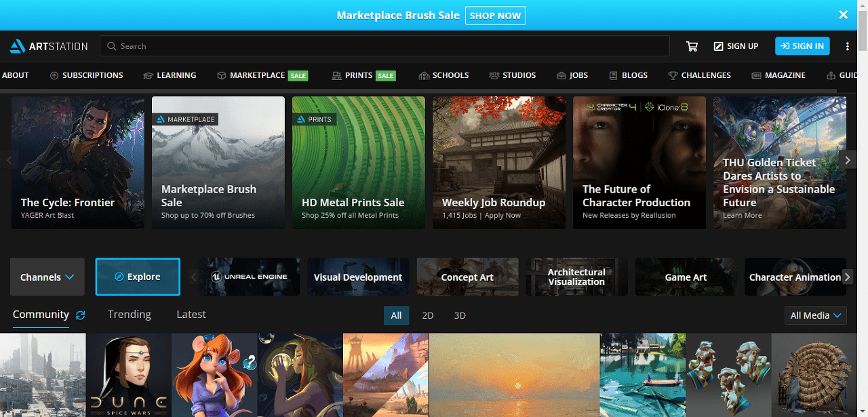Open the lake boat artwork thumbnail
This screenshot has height=417, width=868.
click(643, 375)
